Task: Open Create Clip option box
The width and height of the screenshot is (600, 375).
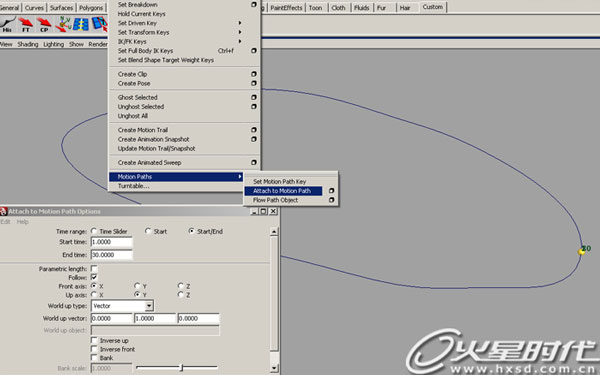Action: click(x=254, y=74)
